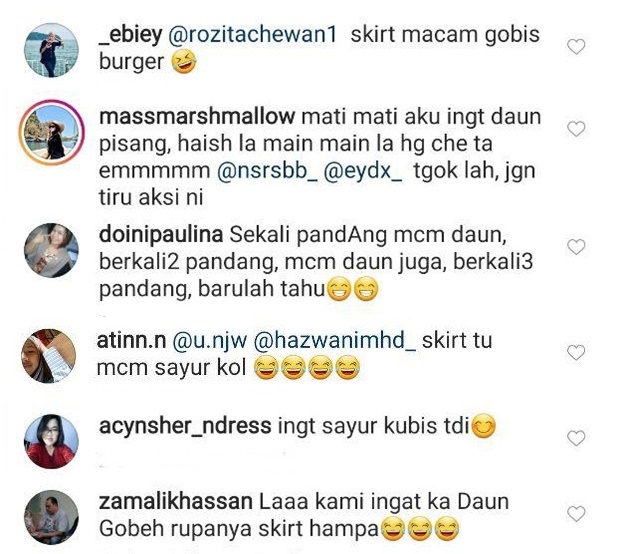
Task: Open doinipaulina's profile avatar
Action: pyautogui.click(x=51, y=250)
